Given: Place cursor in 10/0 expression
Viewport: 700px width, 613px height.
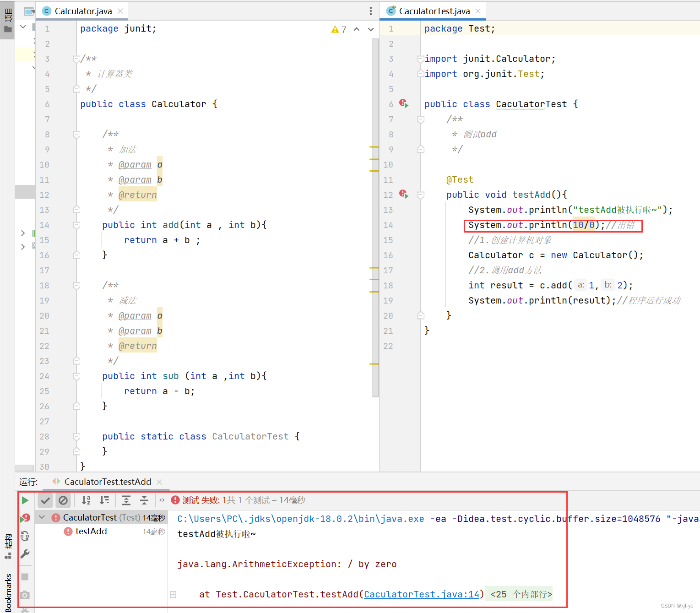Looking at the screenshot, I should [584, 225].
